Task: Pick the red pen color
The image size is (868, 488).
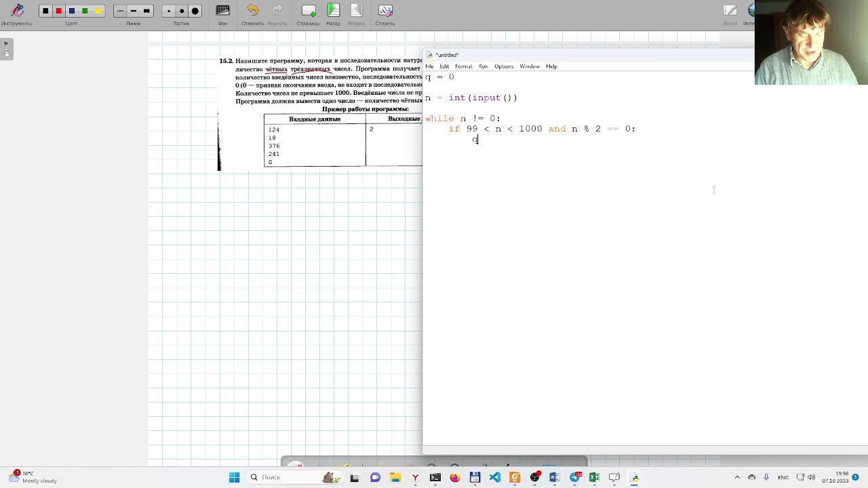Action: pyautogui.click(x=58, y=11)
